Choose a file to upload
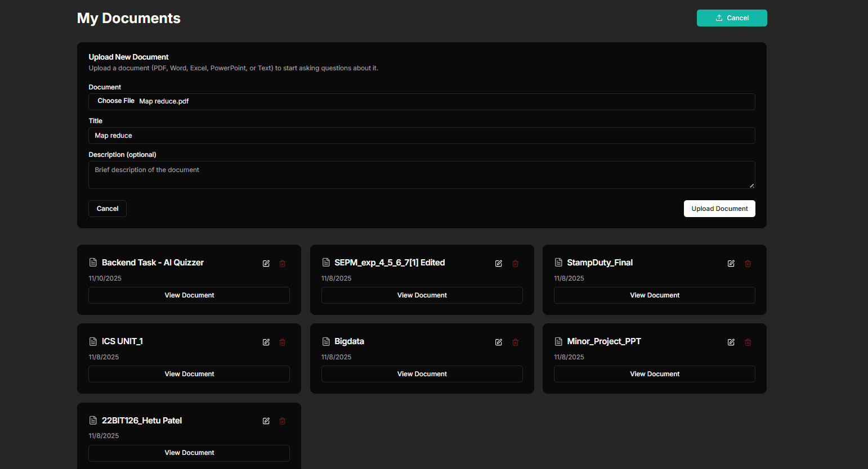The width and height of the screenshot is (868, 469). tap(116, 101)
